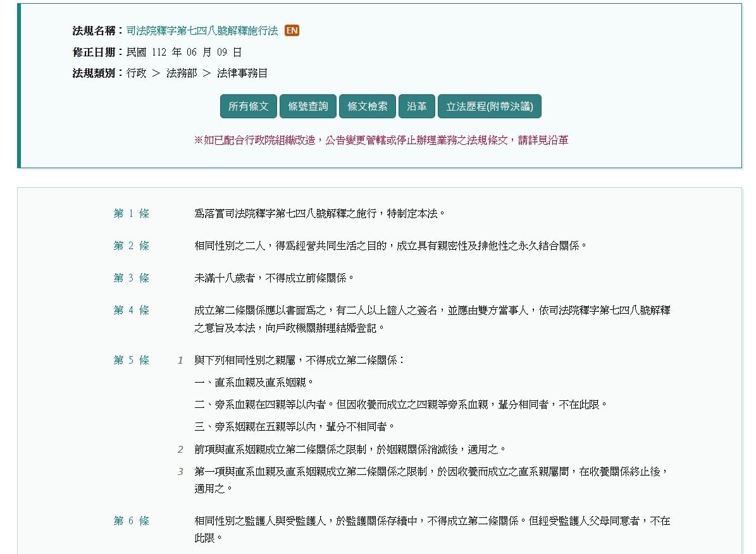Click article 4 text 成立第二條關係應以書面為之
The width and height of the screenshot is (756, 554).
[433, 319]
